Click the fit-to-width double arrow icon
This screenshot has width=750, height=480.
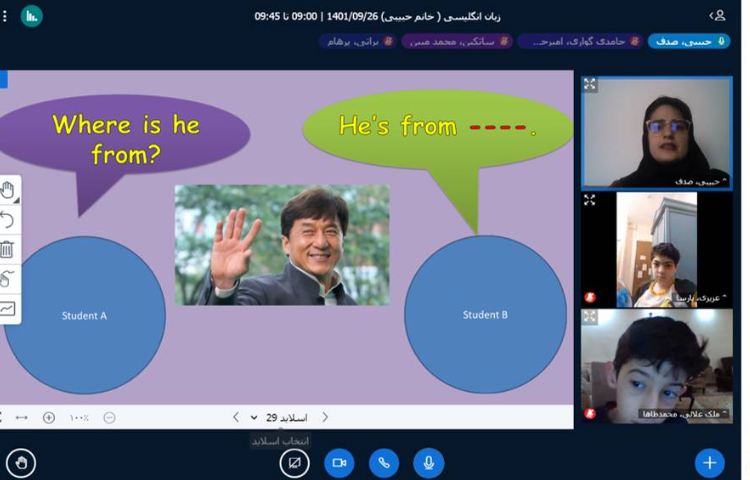pyautogui.click(x=22, y=417)
